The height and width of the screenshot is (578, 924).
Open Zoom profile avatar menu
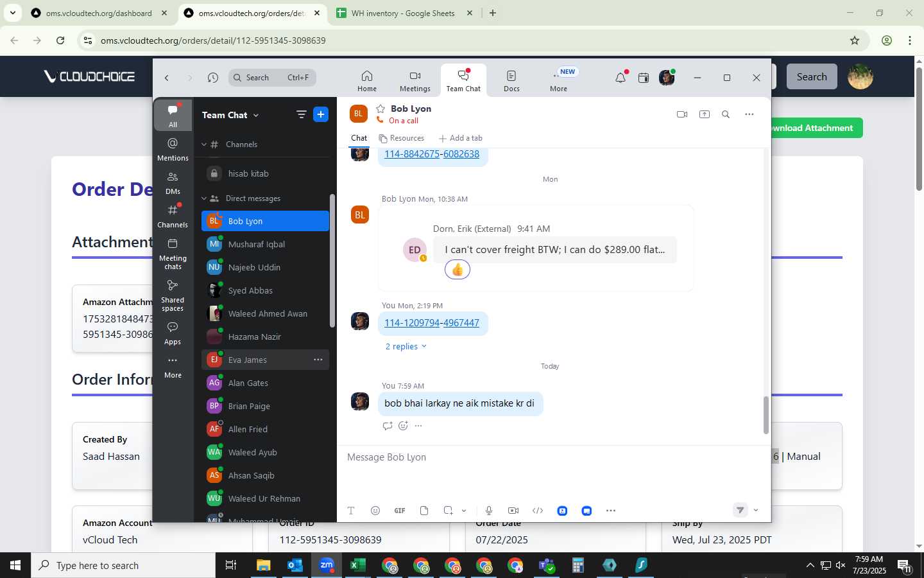(x=667, y=78)
